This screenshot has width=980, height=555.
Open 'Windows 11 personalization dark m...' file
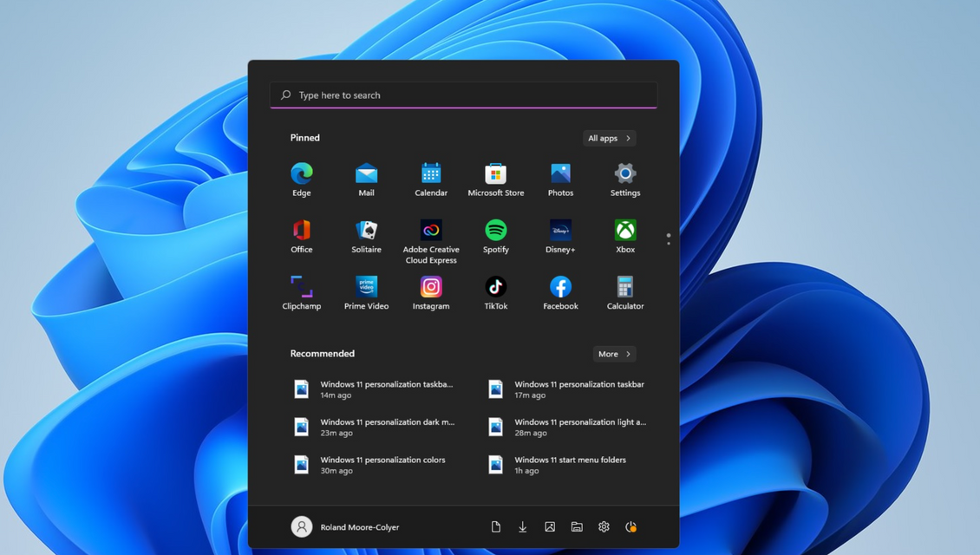click(x=374, y=427)
